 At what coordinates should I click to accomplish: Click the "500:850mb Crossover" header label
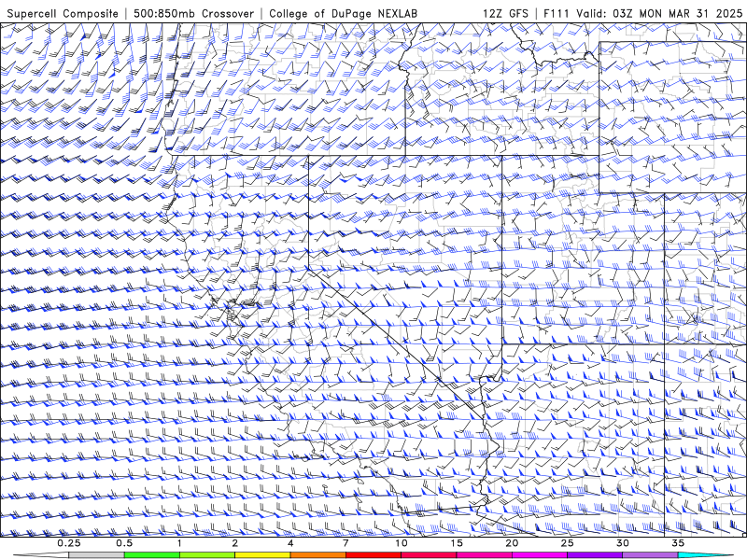tap(193, 13)
